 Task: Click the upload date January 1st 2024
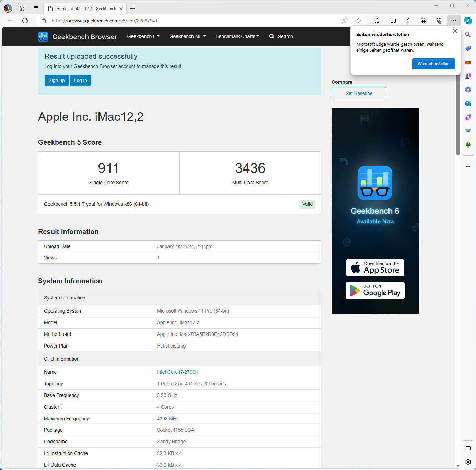tap(185, 246)
